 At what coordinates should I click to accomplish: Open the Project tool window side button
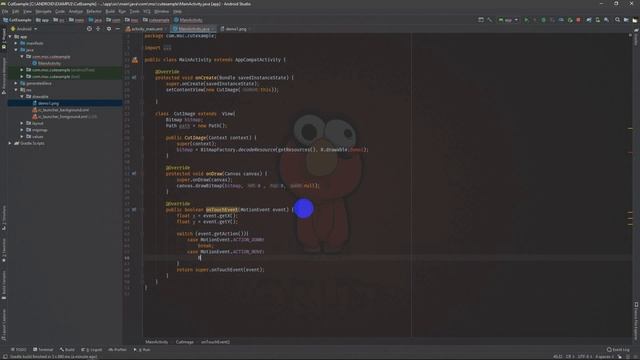coord(4,39)
